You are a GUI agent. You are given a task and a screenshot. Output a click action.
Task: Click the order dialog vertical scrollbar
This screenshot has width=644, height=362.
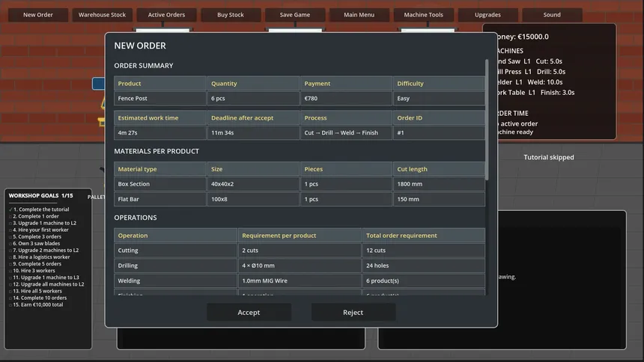point(487,120)
